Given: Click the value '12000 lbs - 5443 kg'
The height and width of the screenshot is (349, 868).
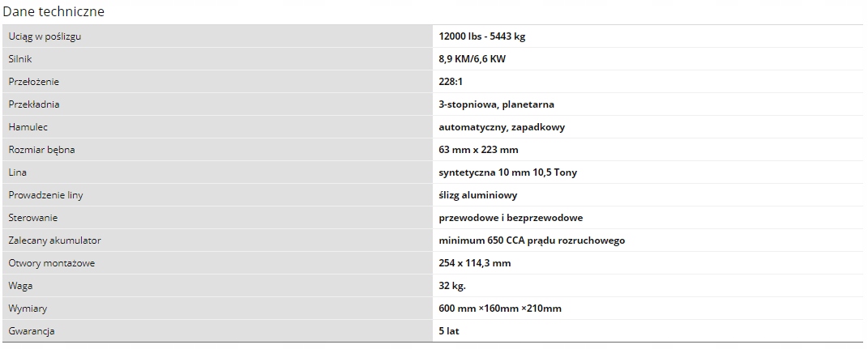Looking at the screenshot, I should (481, 36).
